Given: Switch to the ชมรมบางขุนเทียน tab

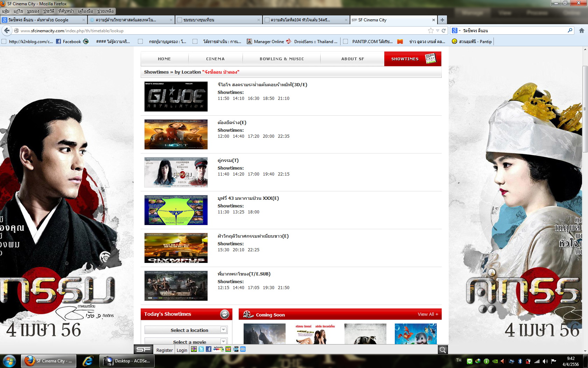Looking at the screenshot, I should 219,20.
